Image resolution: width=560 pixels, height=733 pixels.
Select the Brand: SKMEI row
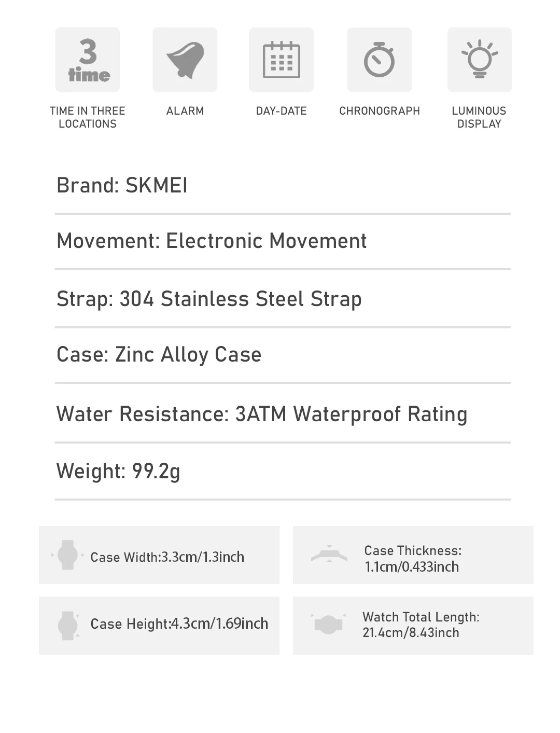click(x=283, y=186)
